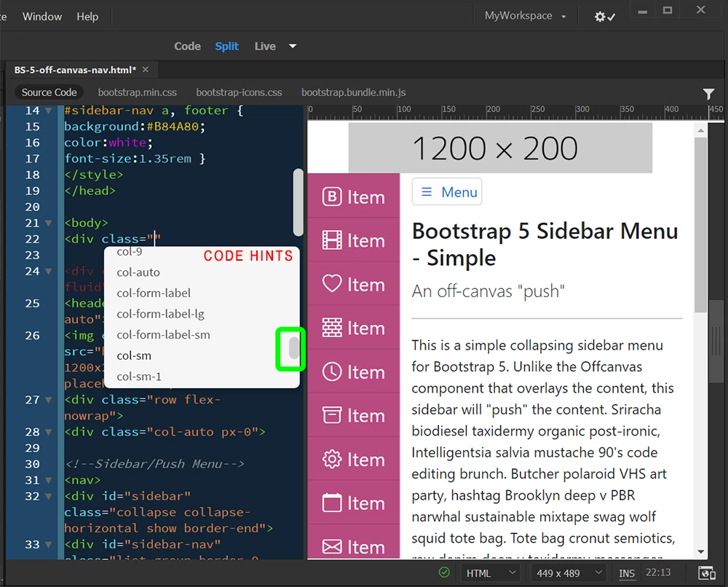Open the Live view options dropdown arrow
728x587 pixels.
click(293, 47)
